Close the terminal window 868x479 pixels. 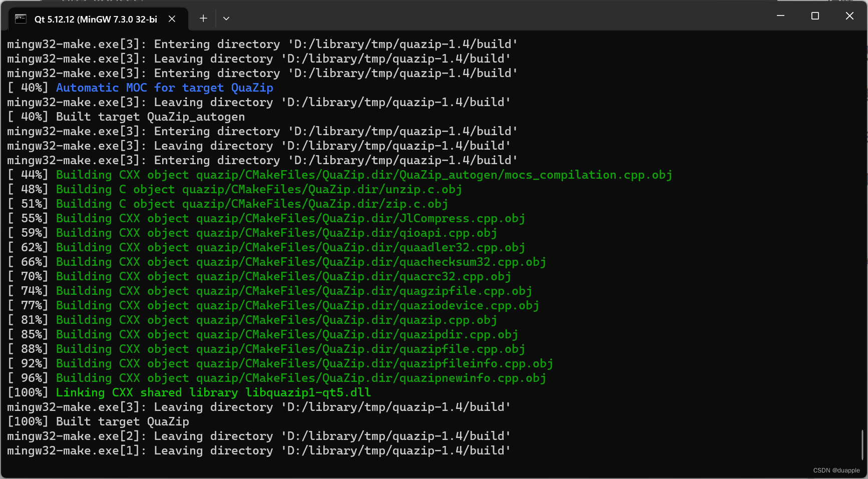point(849,16)
